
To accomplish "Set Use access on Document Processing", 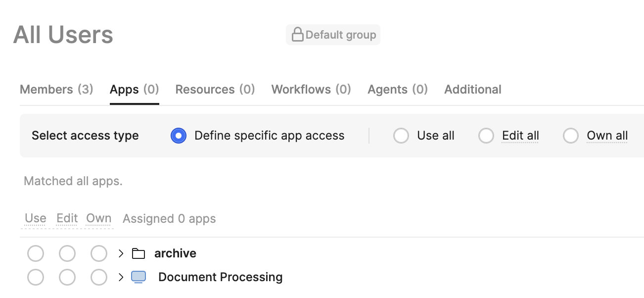I will point(36,277).
